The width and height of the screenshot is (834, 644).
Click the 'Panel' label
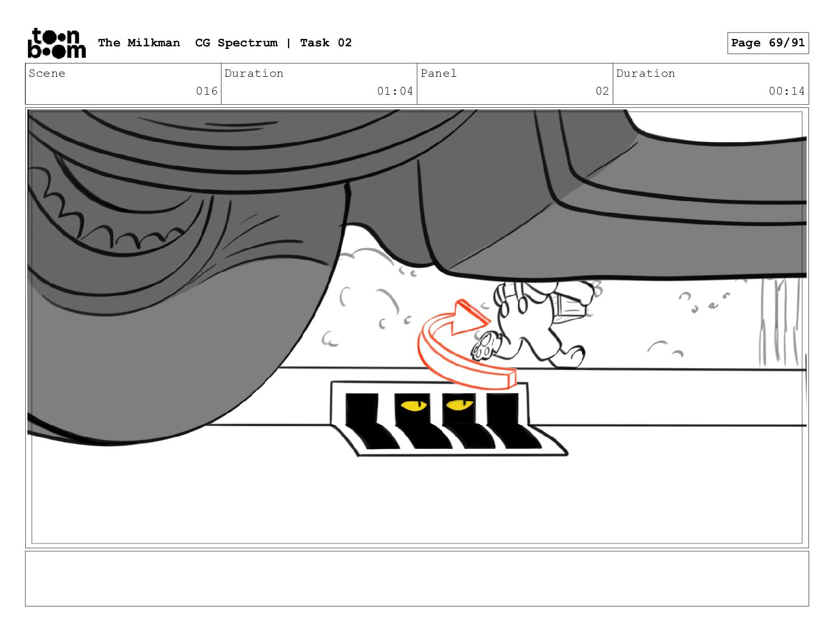click(x=439, y=73)
